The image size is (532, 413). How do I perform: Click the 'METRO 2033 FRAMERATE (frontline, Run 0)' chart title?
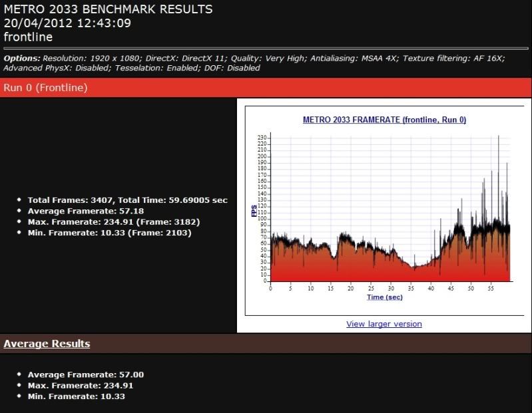tap(384, 120)
